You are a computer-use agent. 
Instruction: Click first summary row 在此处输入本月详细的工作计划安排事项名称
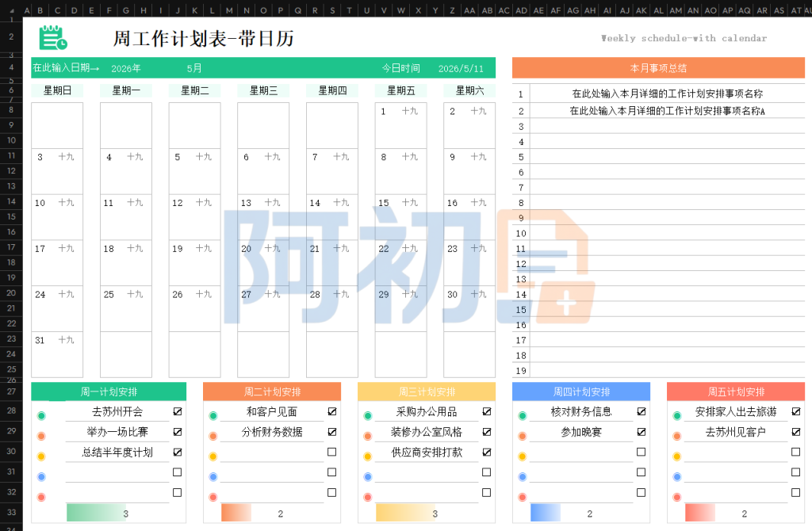pyautogui.click(x=667, y=94)
